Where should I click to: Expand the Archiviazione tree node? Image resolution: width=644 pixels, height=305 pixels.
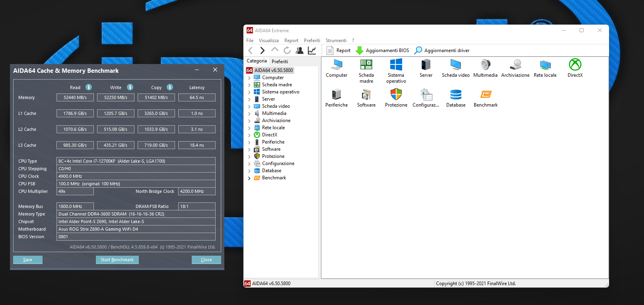[249, 121]
